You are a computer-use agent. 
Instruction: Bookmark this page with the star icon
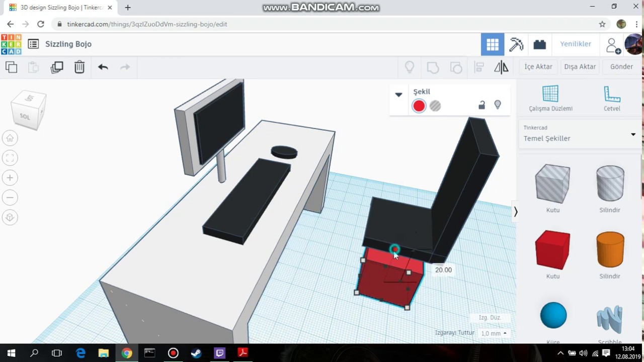(x=602, y=24)
